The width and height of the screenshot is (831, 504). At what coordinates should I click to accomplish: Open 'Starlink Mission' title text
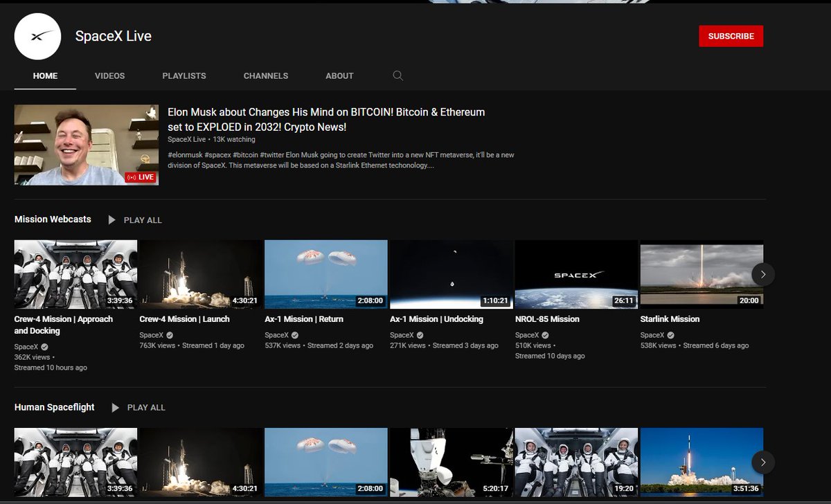(670, 319)
